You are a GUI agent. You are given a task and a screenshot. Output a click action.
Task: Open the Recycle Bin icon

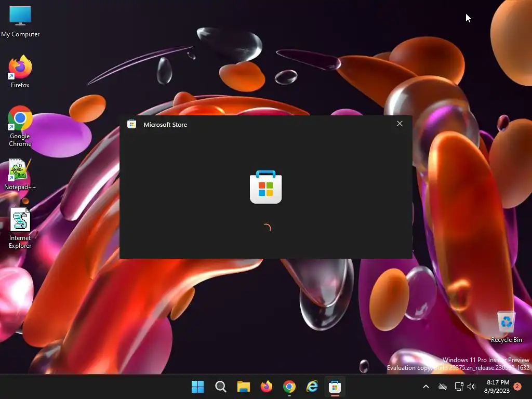[x=506, y=326]
